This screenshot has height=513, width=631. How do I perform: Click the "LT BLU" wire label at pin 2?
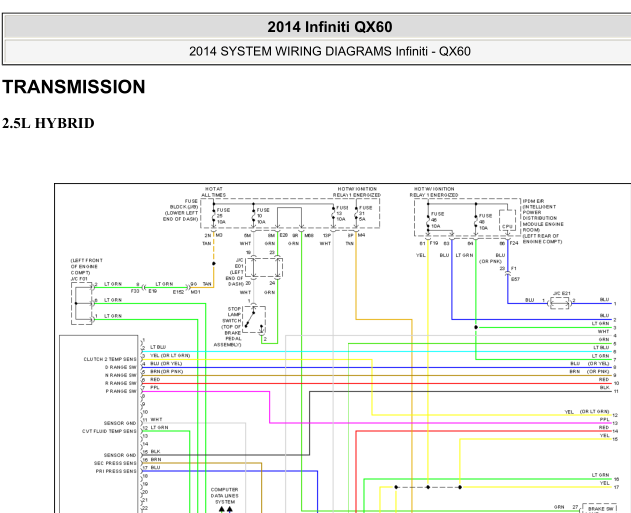(x=158, y=347)
